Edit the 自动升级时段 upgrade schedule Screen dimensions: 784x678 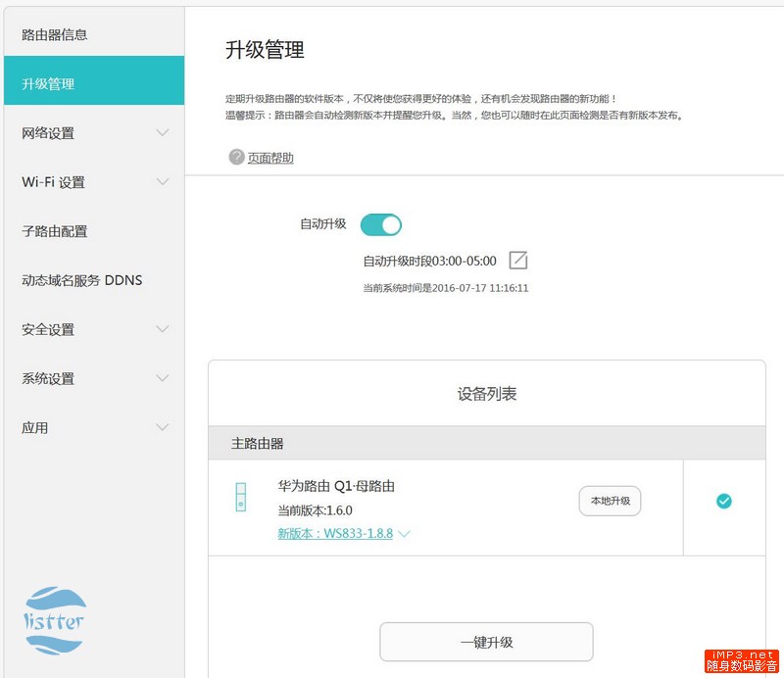point(516,260)
